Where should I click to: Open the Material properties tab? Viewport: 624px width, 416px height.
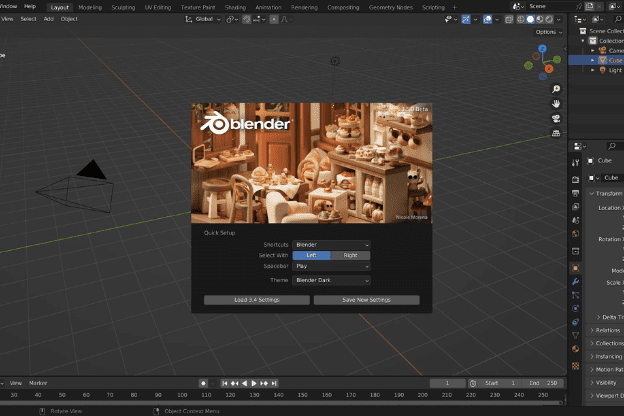coord(575,349)
